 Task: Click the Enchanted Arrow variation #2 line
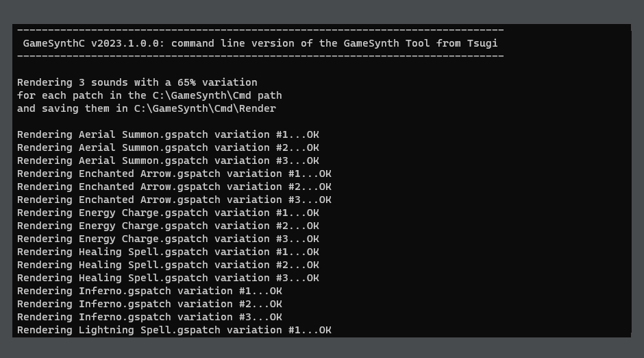pos(174,187)
